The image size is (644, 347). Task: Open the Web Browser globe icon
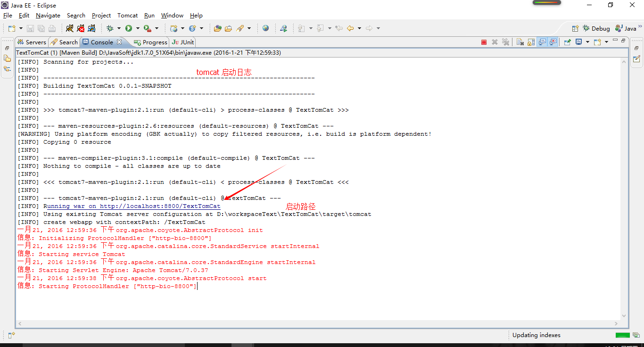coord(266,28)
